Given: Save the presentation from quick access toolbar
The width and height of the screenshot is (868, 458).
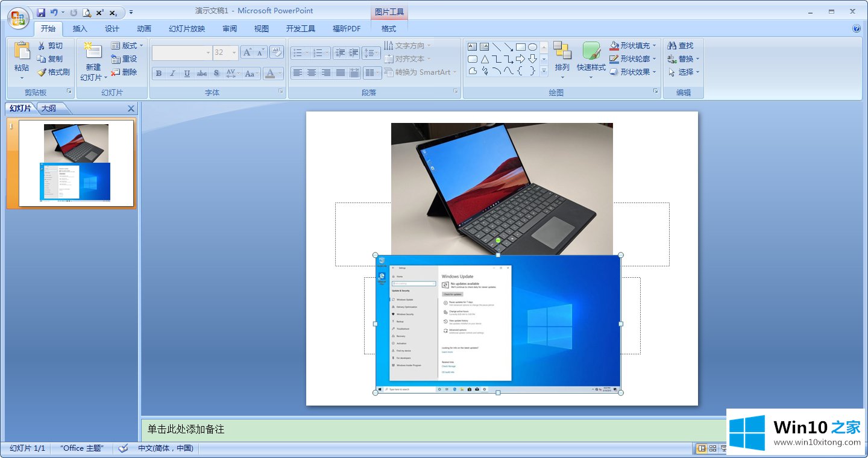Looking at the screenshot, I should pyautogui.click(x=41, y=12).
